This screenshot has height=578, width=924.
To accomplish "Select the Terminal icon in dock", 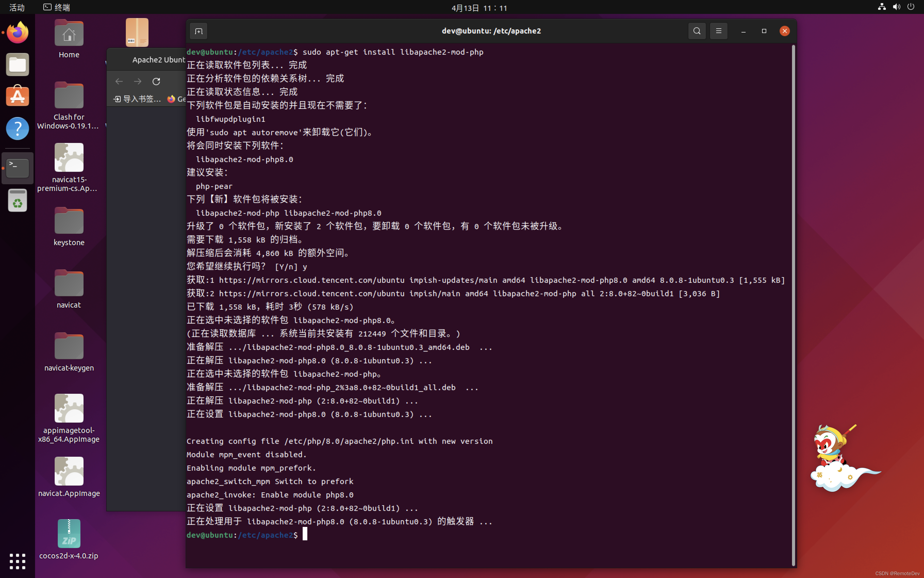I will click(x=18, y=168).
